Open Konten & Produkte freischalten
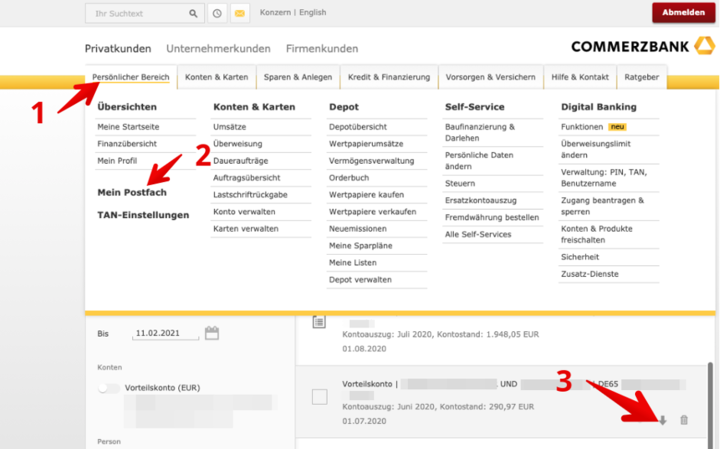Screen dimensions: 720x449 point(596,234)
